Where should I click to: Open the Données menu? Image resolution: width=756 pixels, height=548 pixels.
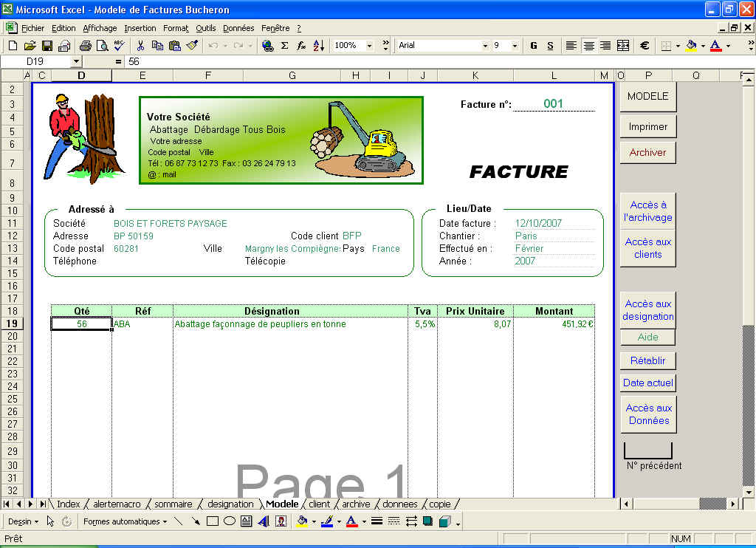[x=238, y=28]
